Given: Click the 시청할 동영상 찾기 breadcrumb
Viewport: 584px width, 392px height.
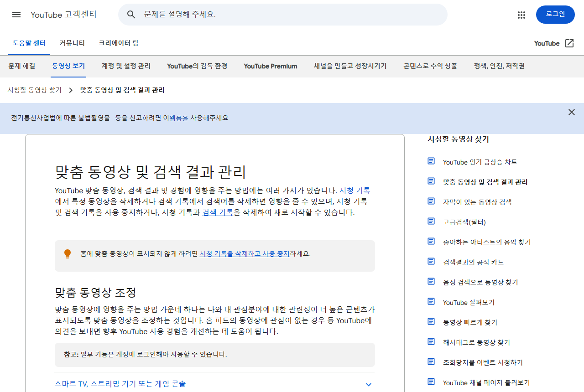Looking at the screenshot, I should (35, 90).
